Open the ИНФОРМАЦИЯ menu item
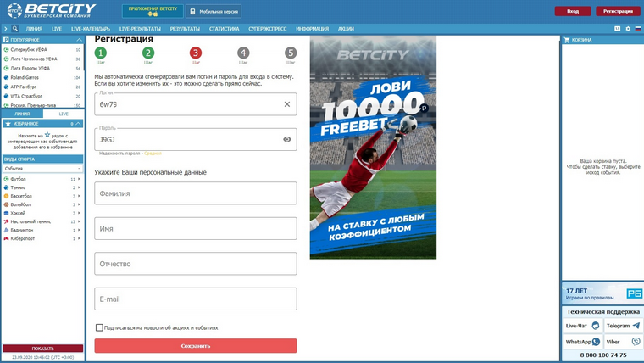Image resolution: width=644 pixels, height=363 pixels. point(312,29)
